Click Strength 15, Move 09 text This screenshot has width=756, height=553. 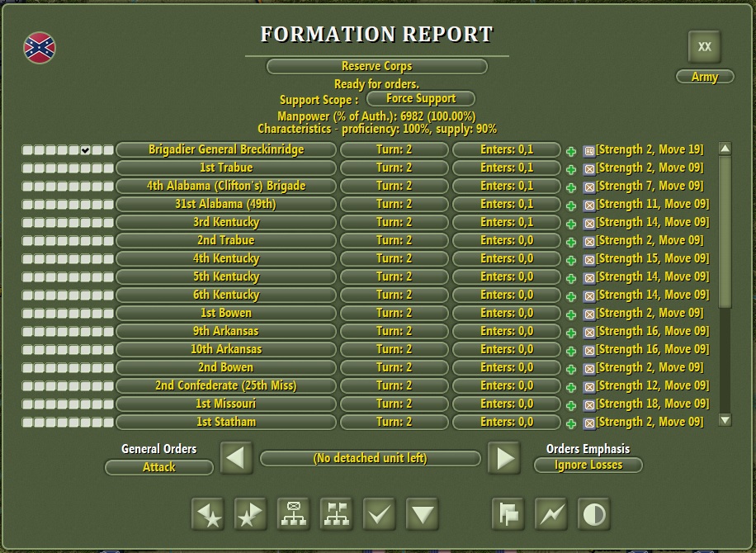tap(653, 258)
